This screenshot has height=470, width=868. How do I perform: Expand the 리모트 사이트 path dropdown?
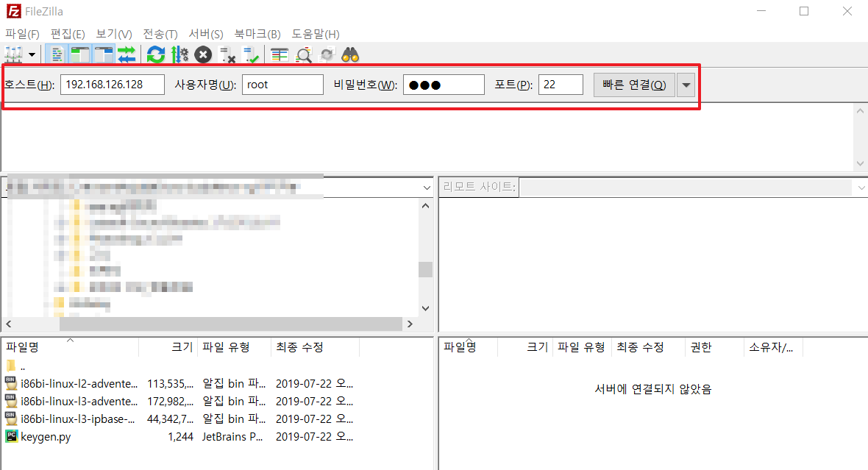861,188
